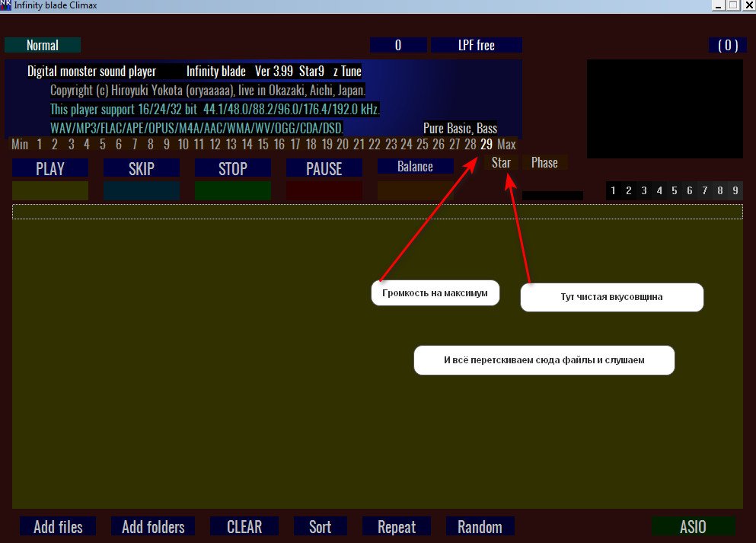Select preset number 5 in the 1-9 row

point(675,190)
